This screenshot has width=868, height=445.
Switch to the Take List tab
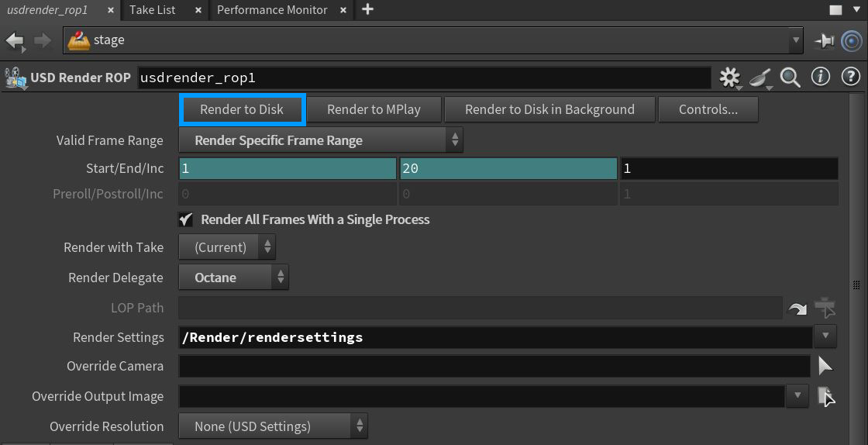pos(152,10)
